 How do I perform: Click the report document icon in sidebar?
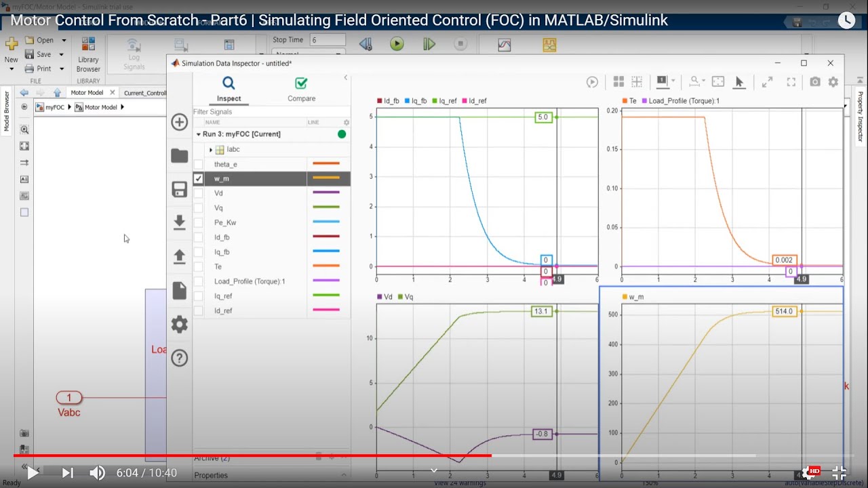pyautogui.click(x=179, y=291)
